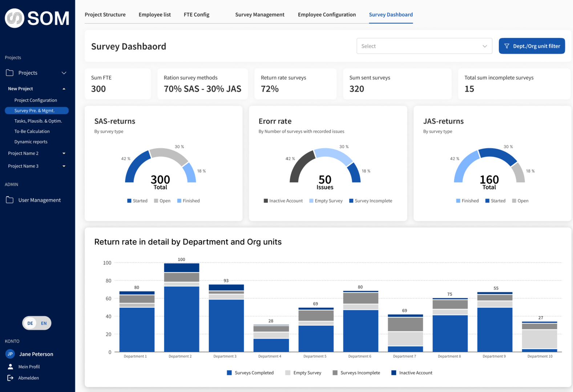This screenshot has width=573, height=392.
Task: Open the Employee list tab
Action: coord(154,15)
